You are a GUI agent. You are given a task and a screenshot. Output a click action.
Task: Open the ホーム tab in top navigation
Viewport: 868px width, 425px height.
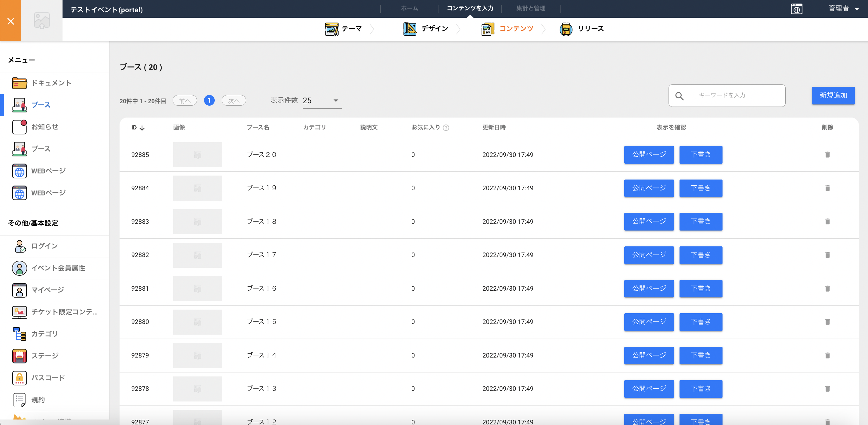click(409, 8)
